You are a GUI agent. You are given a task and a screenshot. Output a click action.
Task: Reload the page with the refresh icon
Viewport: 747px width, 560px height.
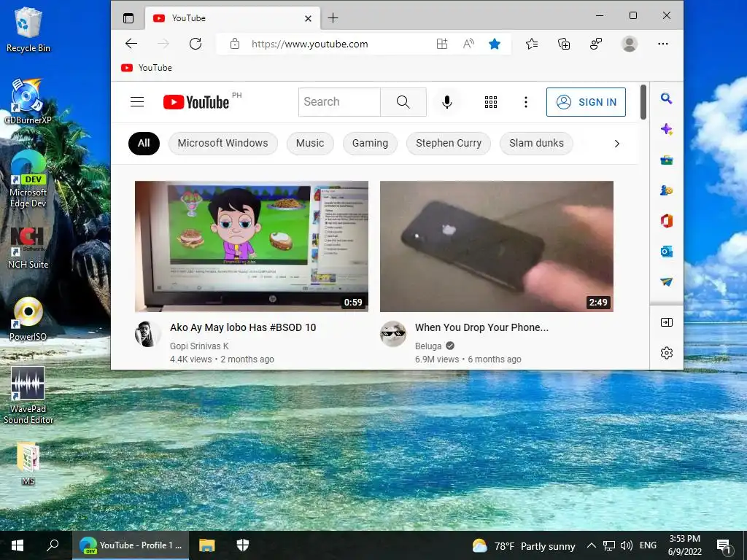tap(196, 44)
